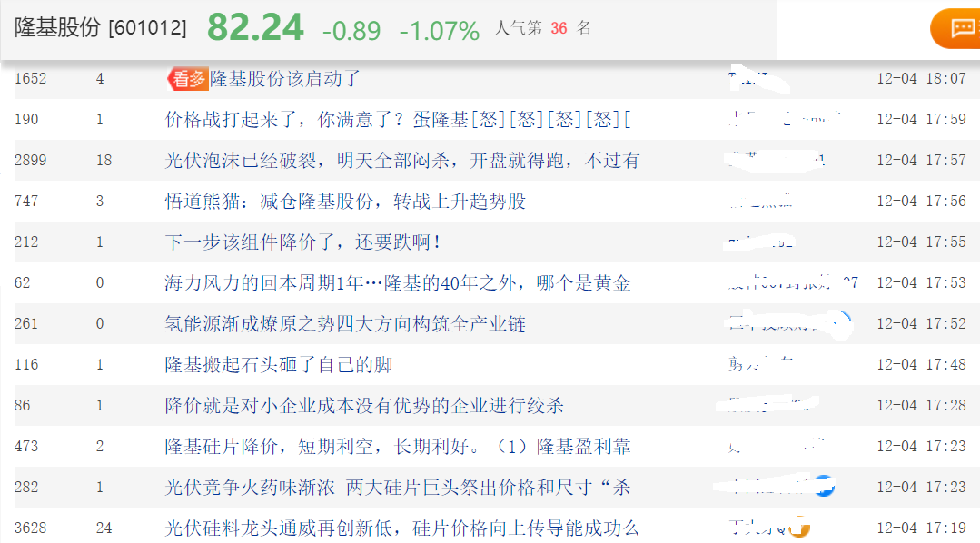Viewport: 980px width, 543px height.
Task: Open post 降价就是对小企业成本没有优势的企业进行绞杀
Action: (x=364, y=406)
